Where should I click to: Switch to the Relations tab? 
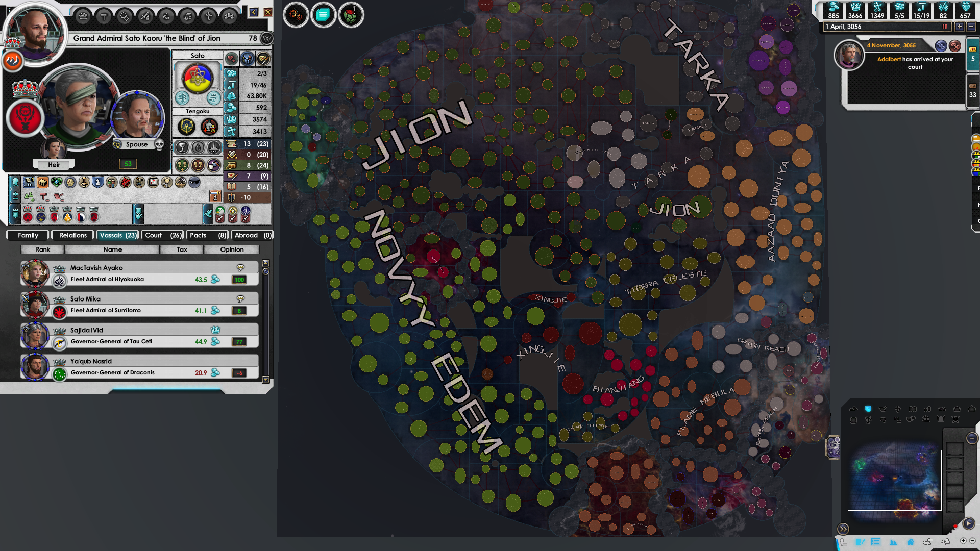pyautogui.click(x=73, y=235)
